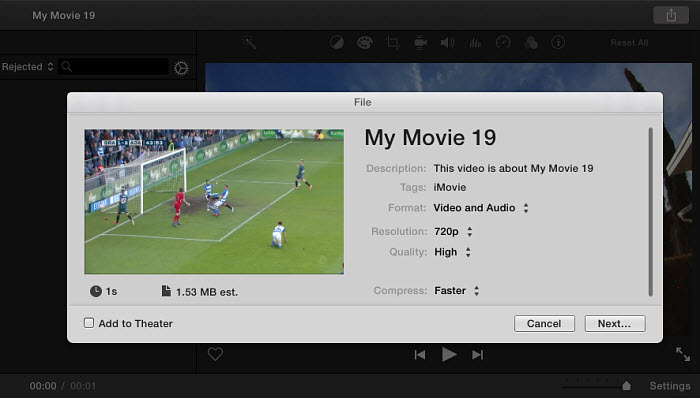Screen dimensions: 700x398
Task: Click the browser search field
Action: tap(113, 67)
